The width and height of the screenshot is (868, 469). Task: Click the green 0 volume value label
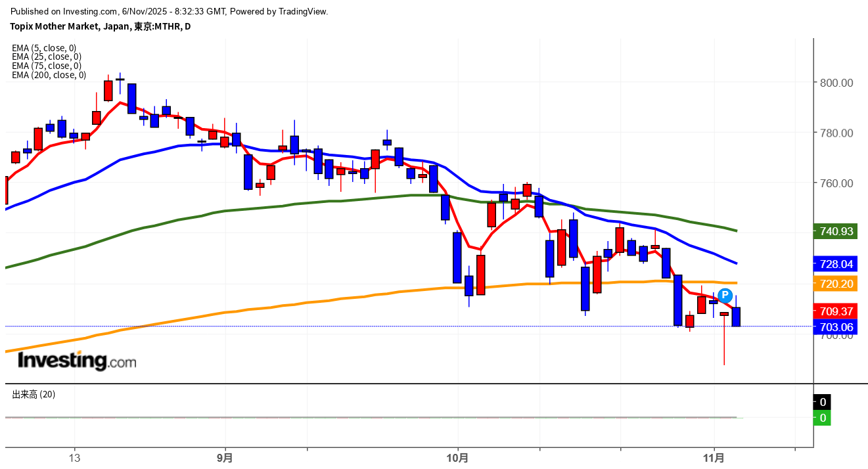823,418
